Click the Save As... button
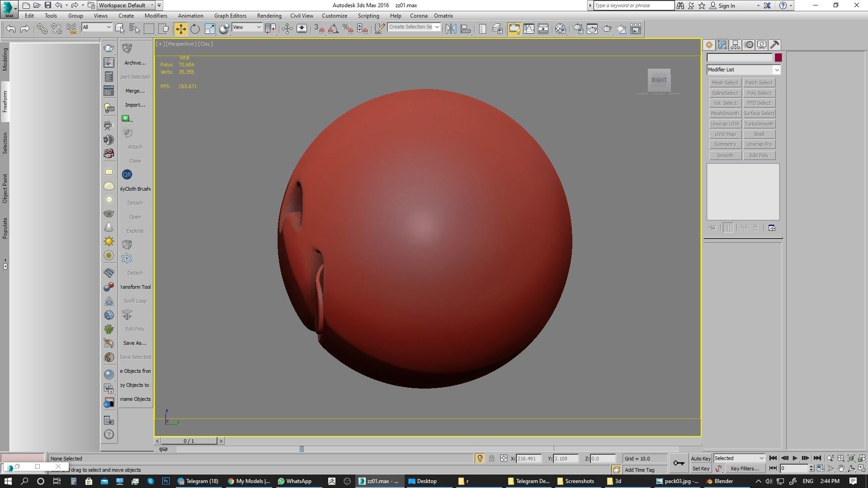The height and width of the screenshot is (488, 868). 135,343
